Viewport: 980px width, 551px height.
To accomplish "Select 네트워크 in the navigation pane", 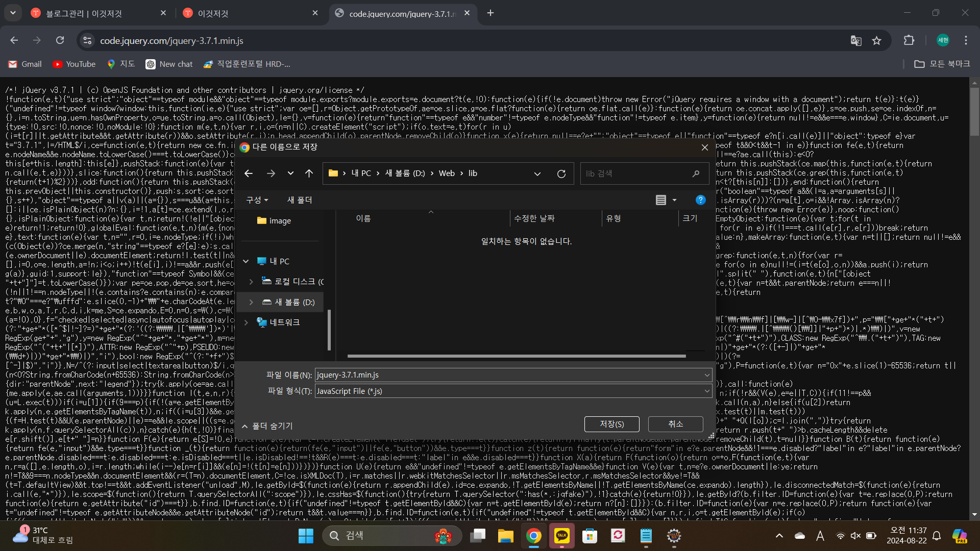I will pyautogui.click(x=278, y=322).
